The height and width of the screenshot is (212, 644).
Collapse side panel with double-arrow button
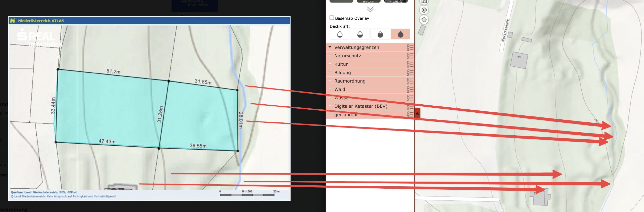pyautogui.click(x=417, y=114)
